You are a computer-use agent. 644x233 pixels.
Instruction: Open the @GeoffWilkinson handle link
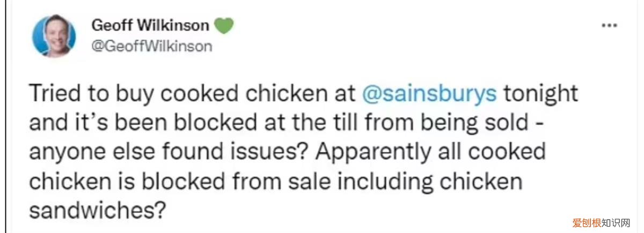[152, 46]
